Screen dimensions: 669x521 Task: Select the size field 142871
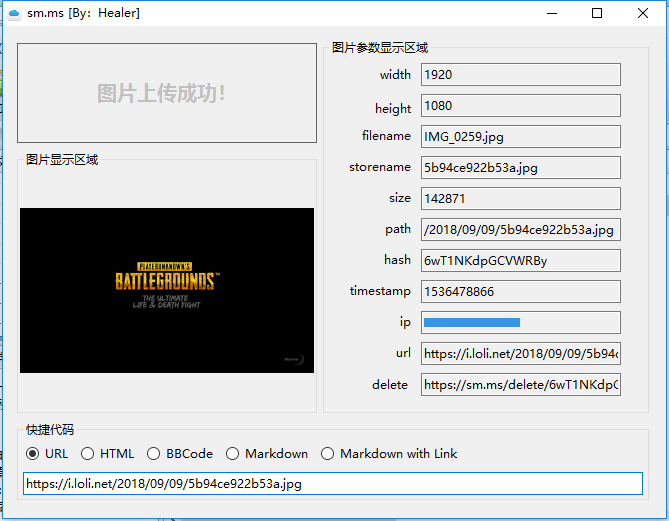(x=521, y=198)
